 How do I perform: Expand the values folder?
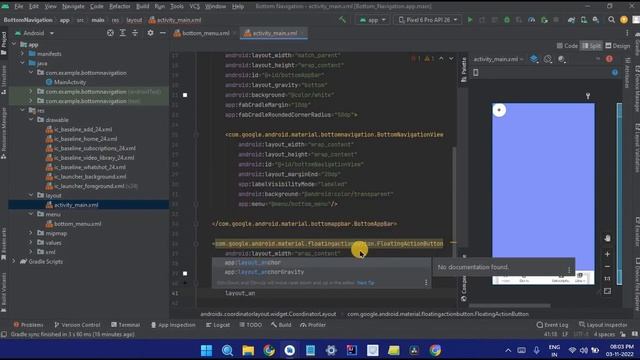click(x=31, y=242)
